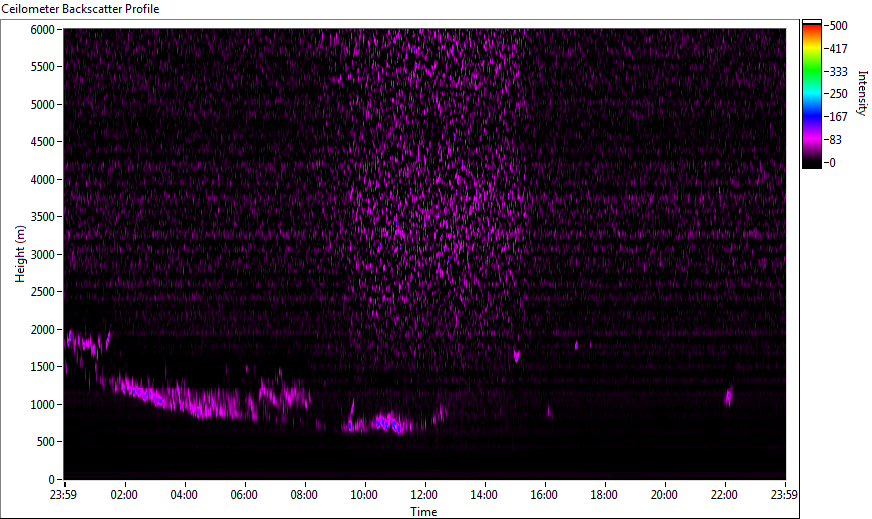Click the 'Height (m)' axis label

point(20,254)
